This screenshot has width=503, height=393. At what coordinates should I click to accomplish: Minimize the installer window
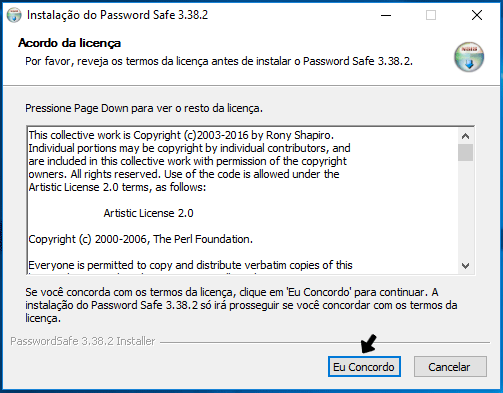[x=386, y=15]
